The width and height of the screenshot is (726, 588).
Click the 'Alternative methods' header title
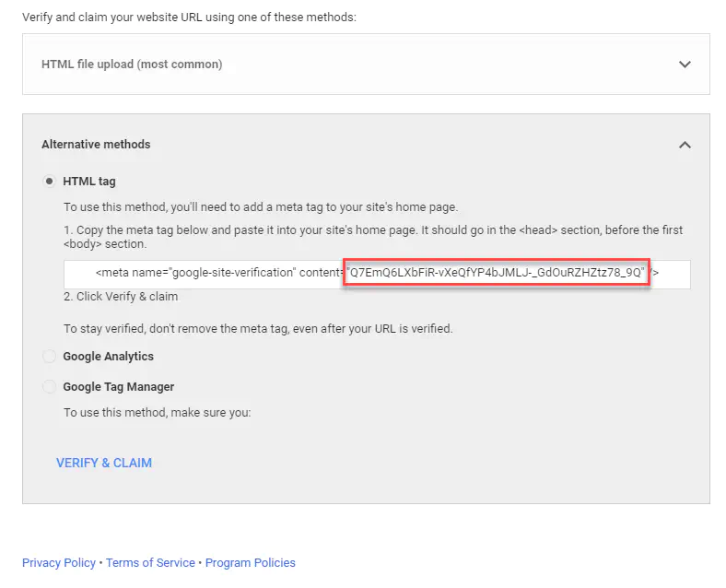point(96,145)
